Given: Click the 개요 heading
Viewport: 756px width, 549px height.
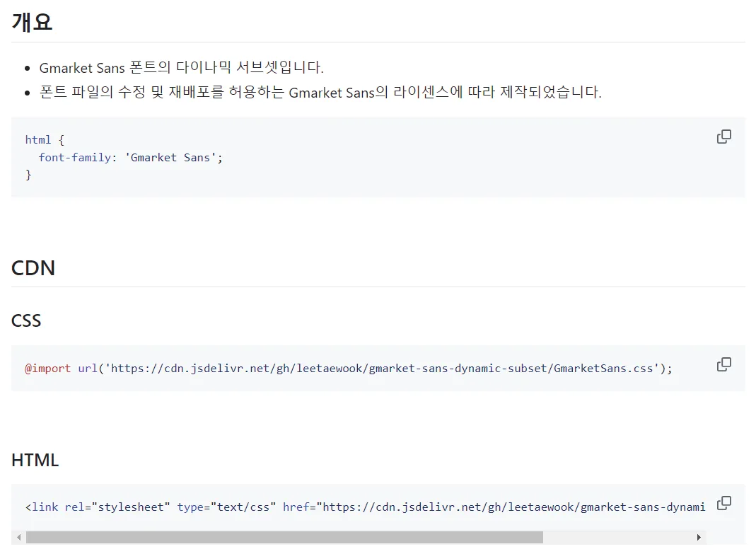Looking at the screenshot, I should [x=32, y=22].
